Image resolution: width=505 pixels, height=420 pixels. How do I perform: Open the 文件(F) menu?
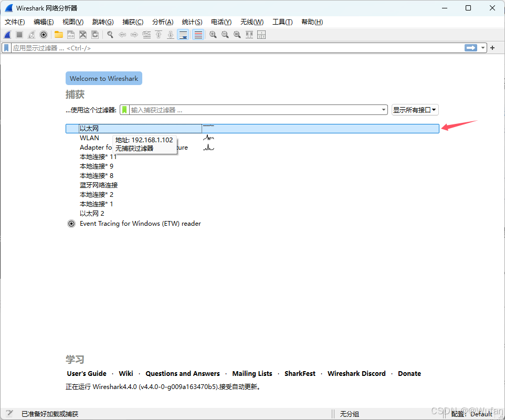click(15, 22)
